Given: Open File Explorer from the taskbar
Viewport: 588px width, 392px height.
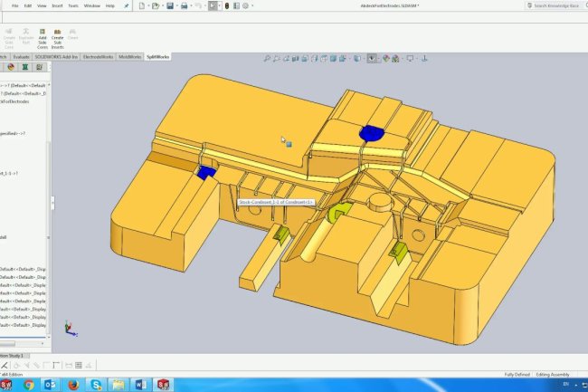Looking at the screenshot, I should coord(119,385).
